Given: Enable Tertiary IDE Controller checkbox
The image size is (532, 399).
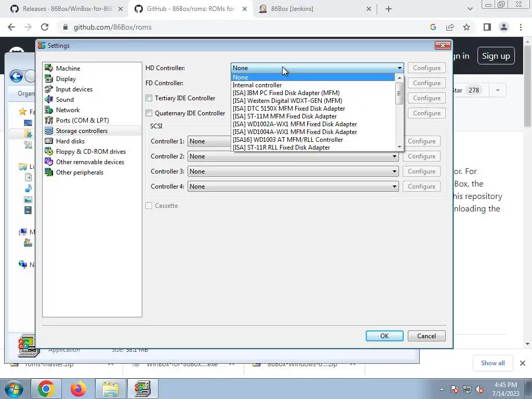Looking at the screenshot, I should click(149, 98).
